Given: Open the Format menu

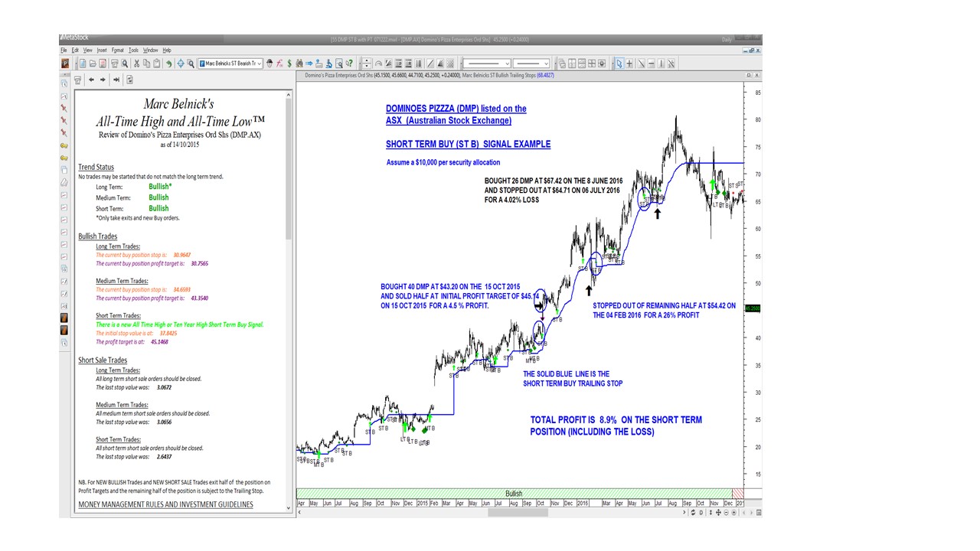Looking at the screenshot, I should click(x=117, y=50).
